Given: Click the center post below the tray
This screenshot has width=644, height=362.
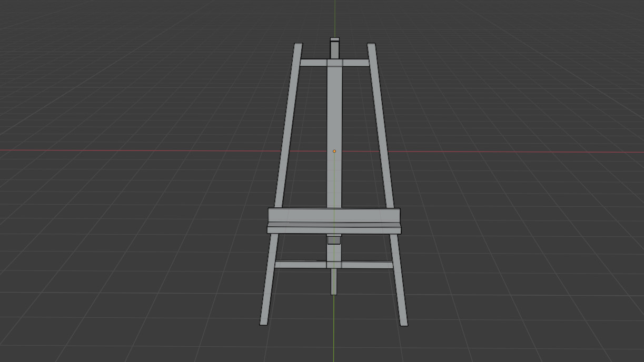Looking at the screenshot, I should click(x=333, y=252).
